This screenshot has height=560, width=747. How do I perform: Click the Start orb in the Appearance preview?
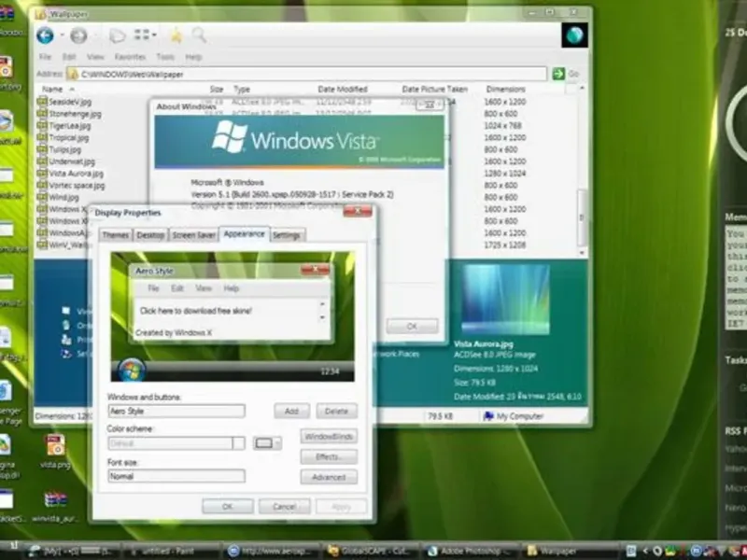131,371
